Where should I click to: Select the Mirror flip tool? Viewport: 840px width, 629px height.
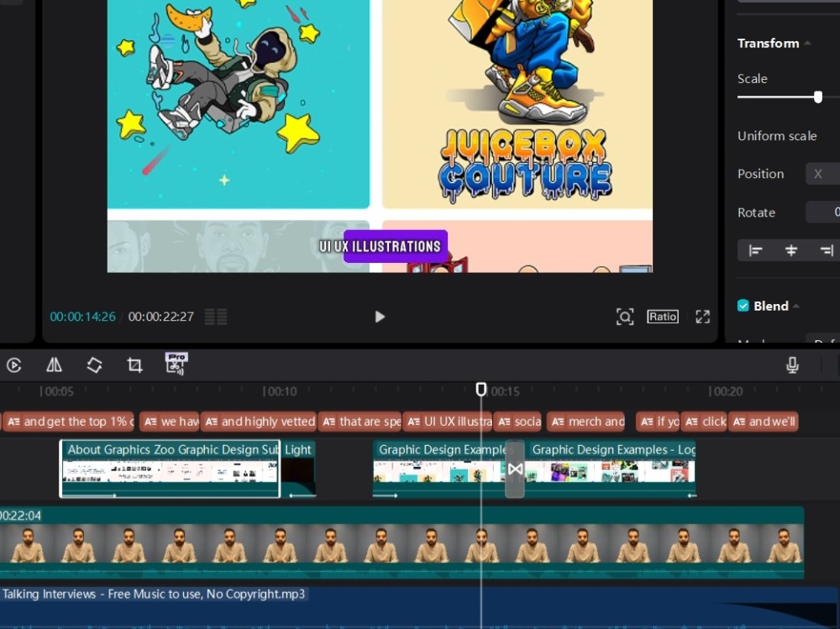point(54,365)
